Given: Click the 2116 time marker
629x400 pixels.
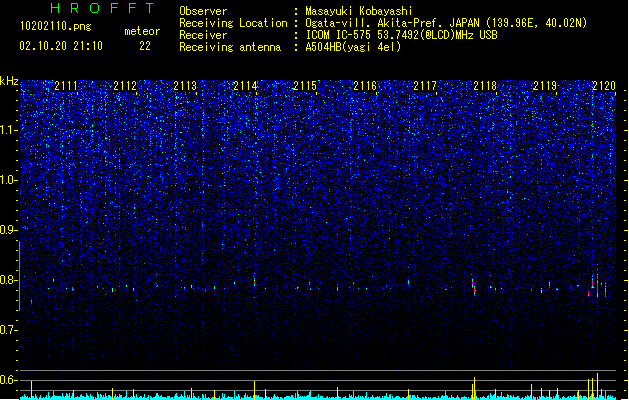Looking at the screenshot, I should click(365, 86).
